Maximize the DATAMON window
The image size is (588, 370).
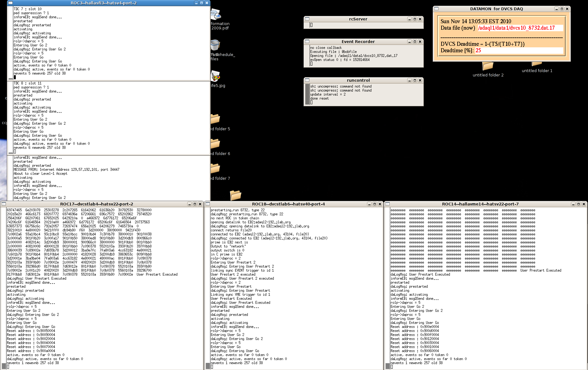tap(562, 9)
